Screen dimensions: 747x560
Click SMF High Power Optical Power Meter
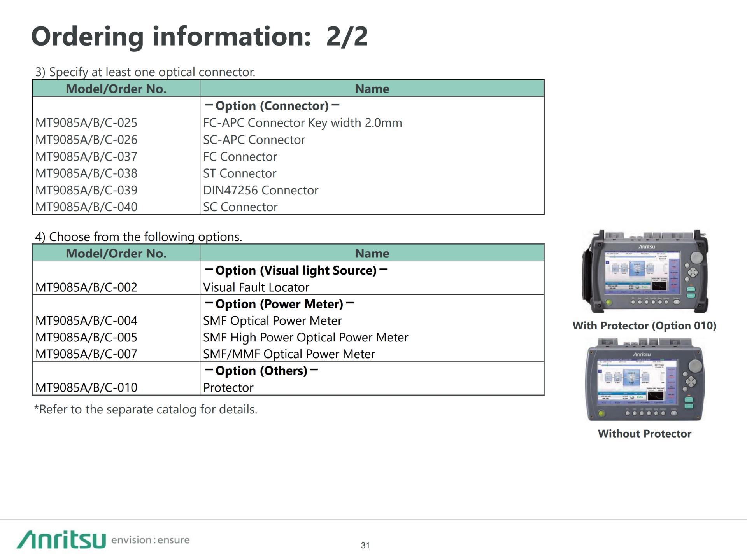(x=305, y=338)
